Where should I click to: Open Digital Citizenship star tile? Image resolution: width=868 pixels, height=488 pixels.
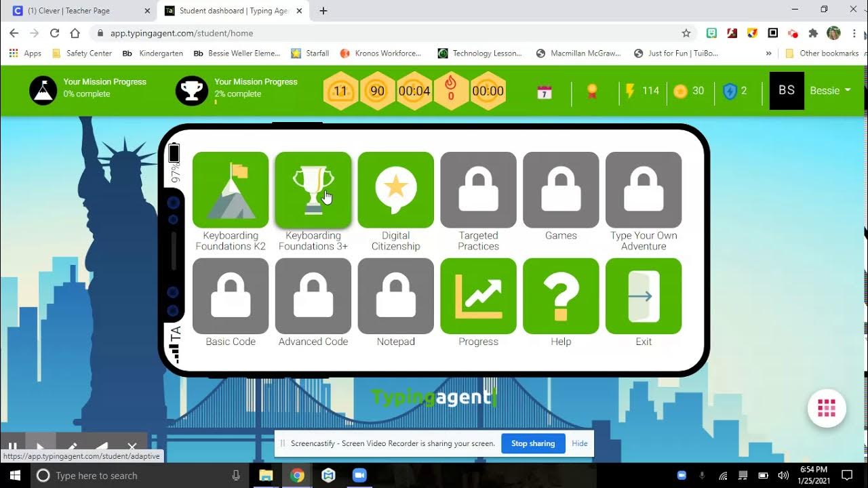[396, 190]
